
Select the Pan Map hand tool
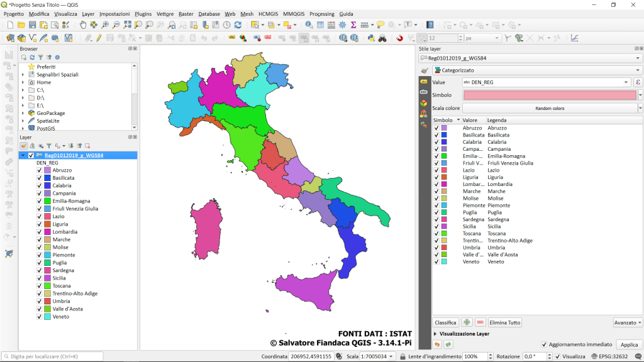pos(83,25)
